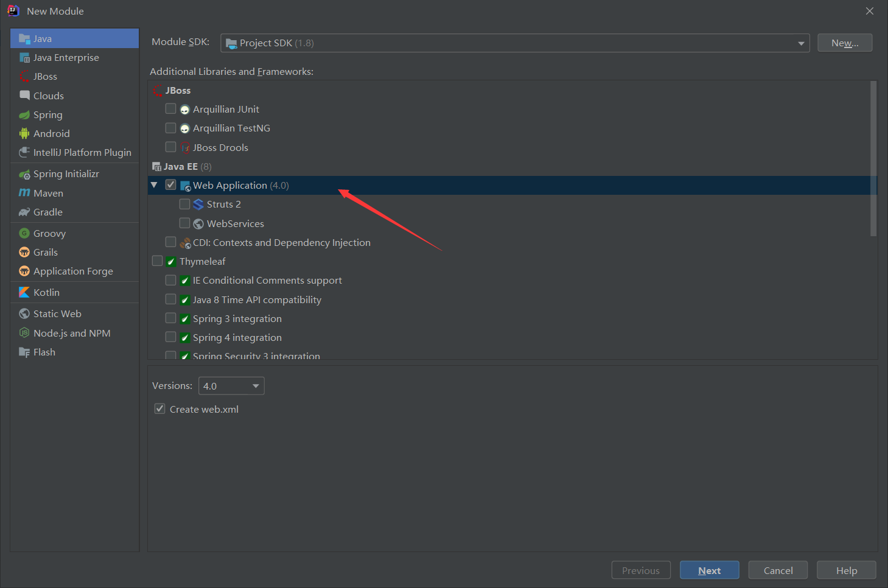The image size is (888, 588).
Task: Enable Spring 3 integration checkbox
Action: pyautogui.click(x=170, y=318)
